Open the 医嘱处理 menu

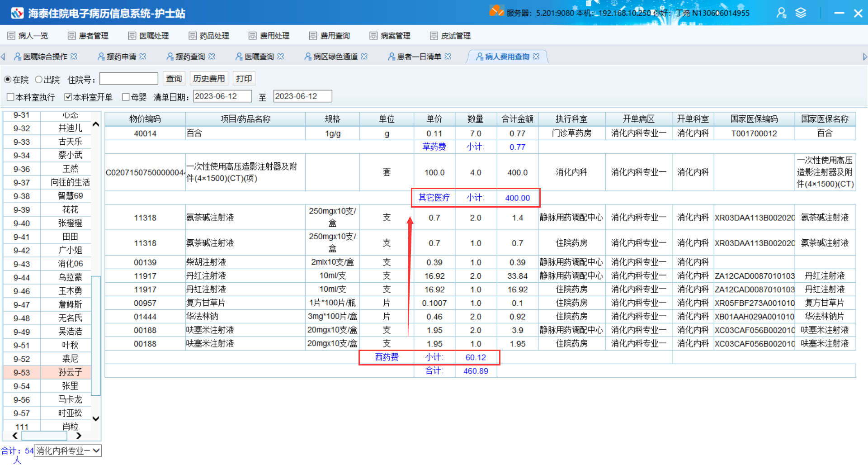(x=148, y=36)
